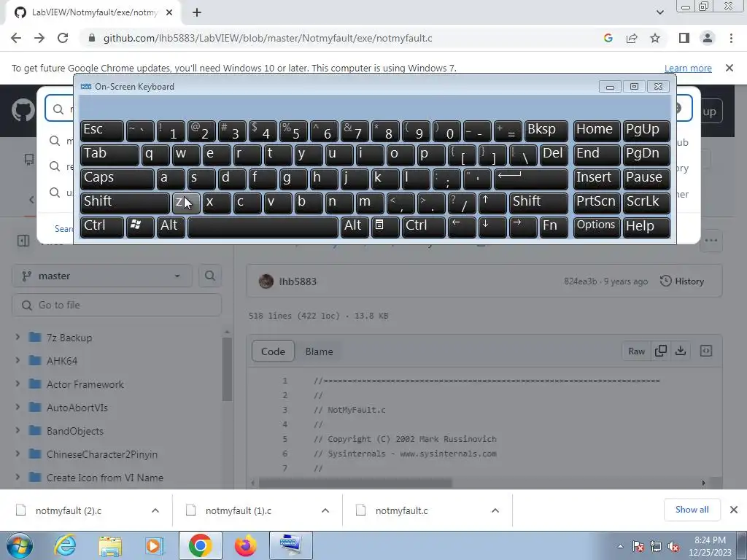Screen dimensions: 747x560
Task: Switch to the Code tab
Action: (273, 351)
